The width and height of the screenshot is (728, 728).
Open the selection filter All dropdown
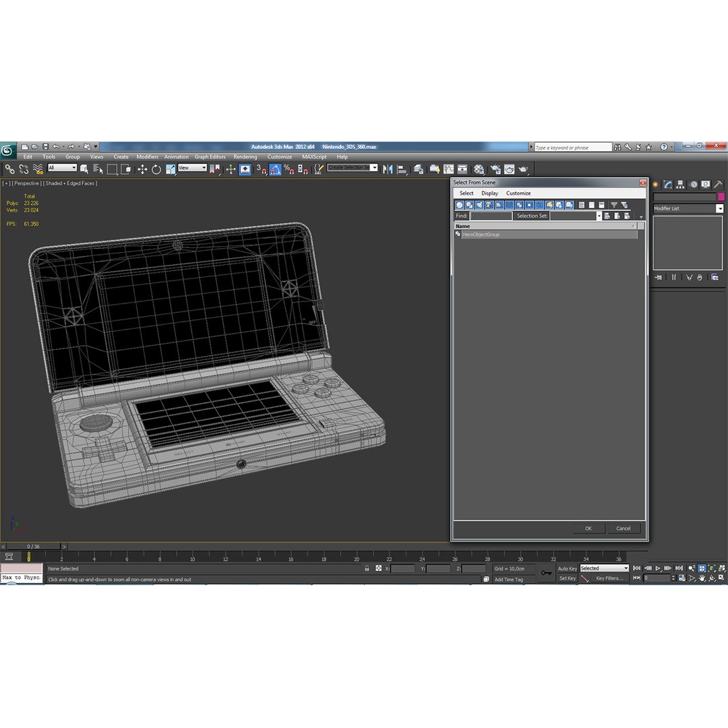tap(62, 168)
